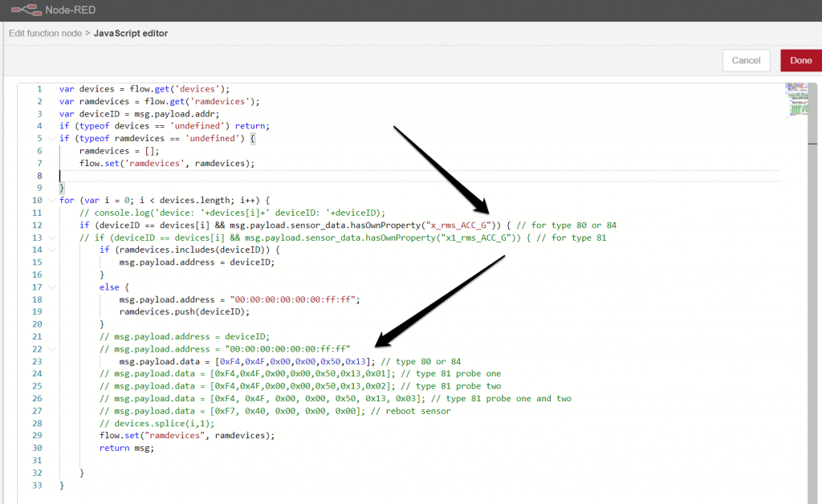Viewport: 822px width, 504px height.
Task: Go back via Edit function node breadcrumb
Action: (x=45, y=33)
